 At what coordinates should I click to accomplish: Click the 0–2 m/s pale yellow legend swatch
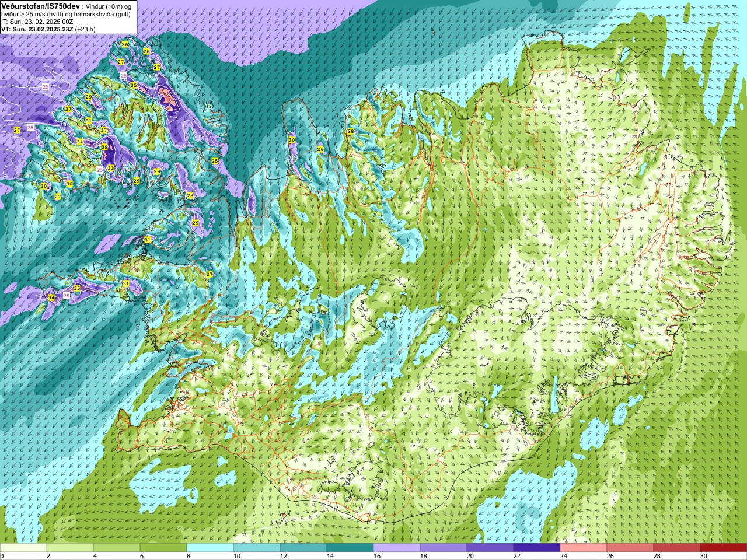point(23,547)
